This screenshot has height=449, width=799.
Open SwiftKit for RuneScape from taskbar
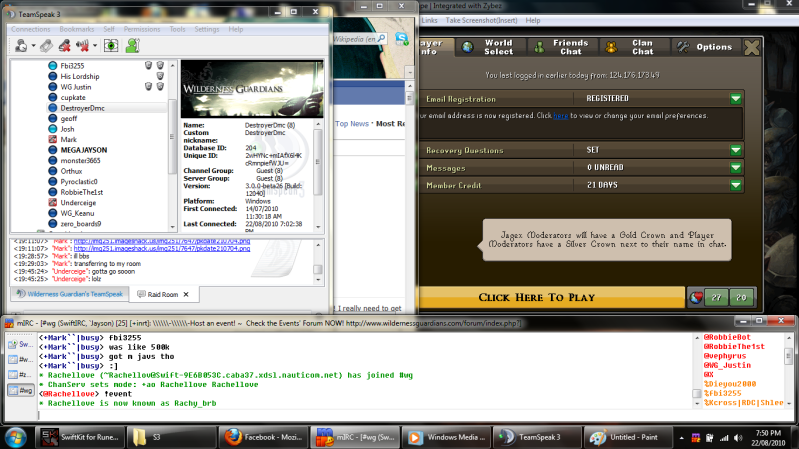(x=79, y=437)
